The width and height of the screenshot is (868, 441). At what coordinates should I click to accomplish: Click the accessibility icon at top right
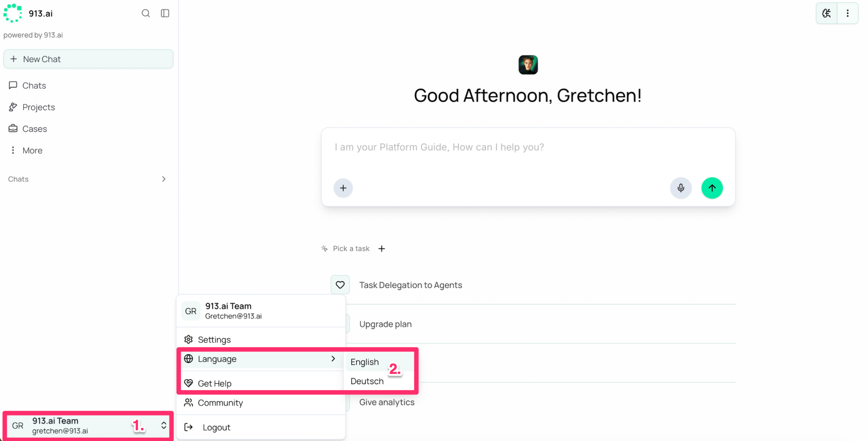826,13
